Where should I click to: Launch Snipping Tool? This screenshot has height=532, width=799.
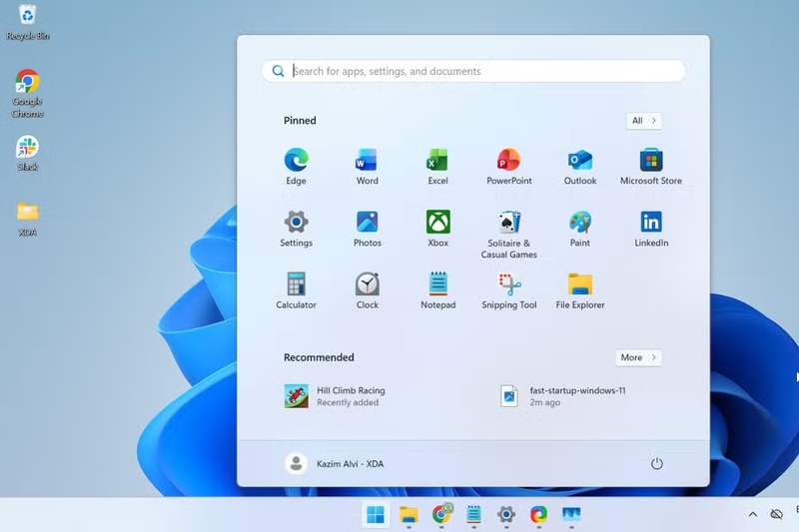509,290
